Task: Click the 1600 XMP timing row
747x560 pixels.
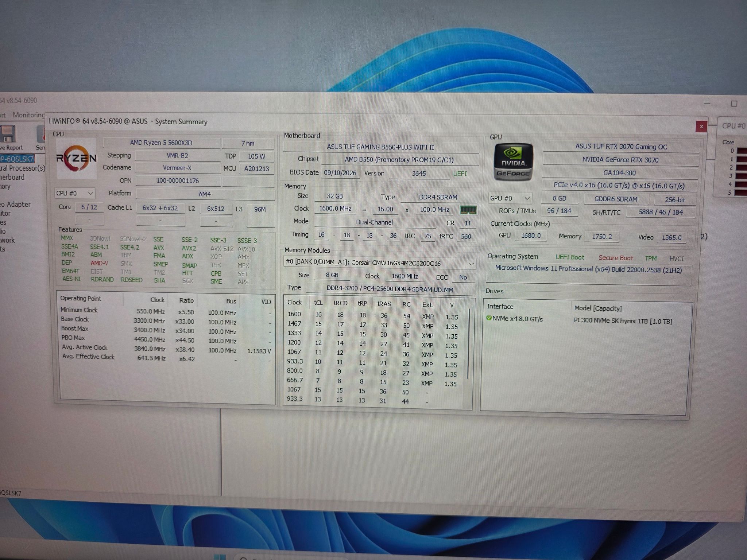Action: 373,315
